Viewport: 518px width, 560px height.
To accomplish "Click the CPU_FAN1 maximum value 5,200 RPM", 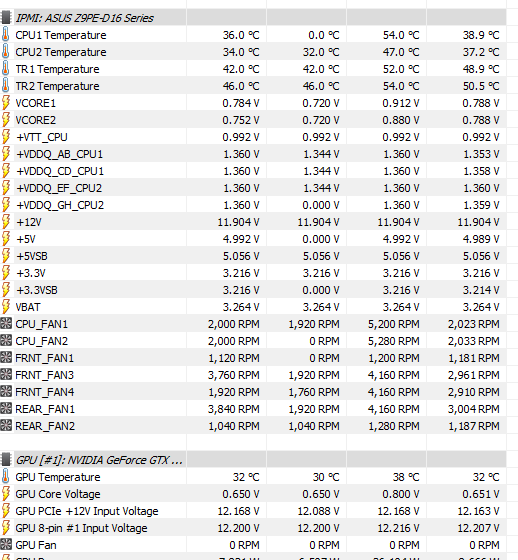I will [394, 324].
